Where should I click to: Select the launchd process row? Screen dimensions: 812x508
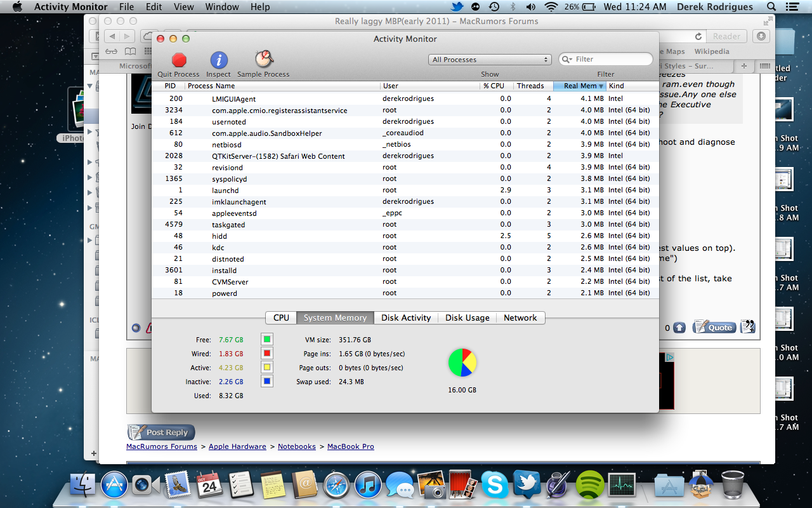405,190
